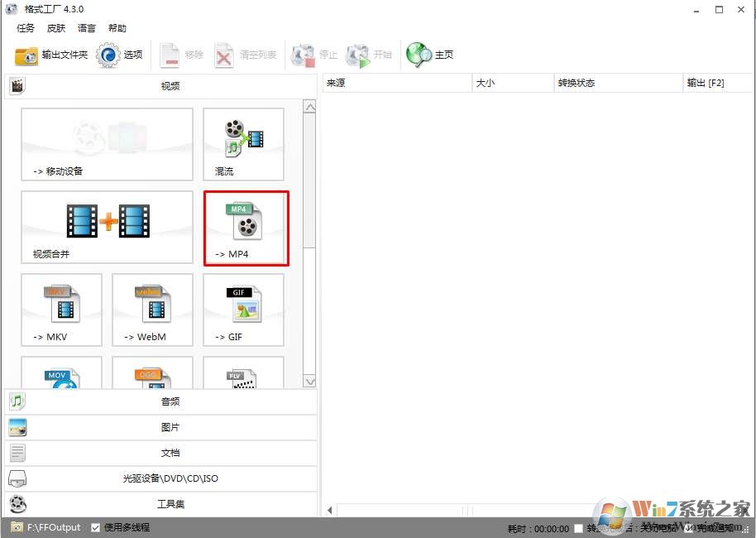The height and width of the screenshot is (538, 756).
Task: Open 选项 settings in the toolbar
Action: pyautogui.click(x=120, y=55)
